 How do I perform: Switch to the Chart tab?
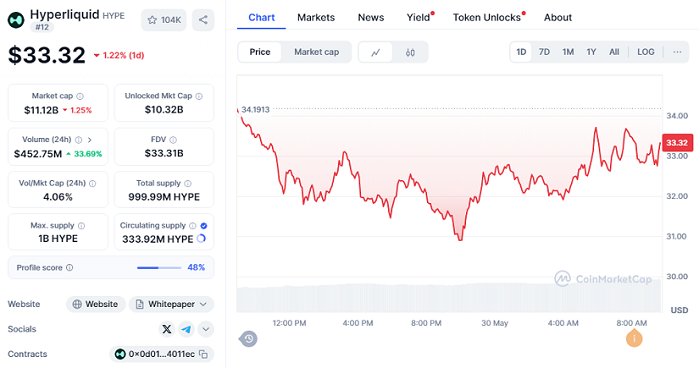point(261,17)
